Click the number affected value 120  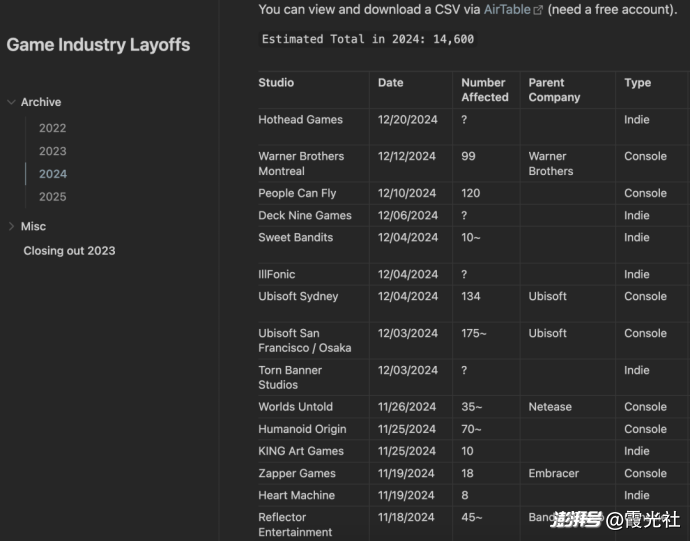470,193
